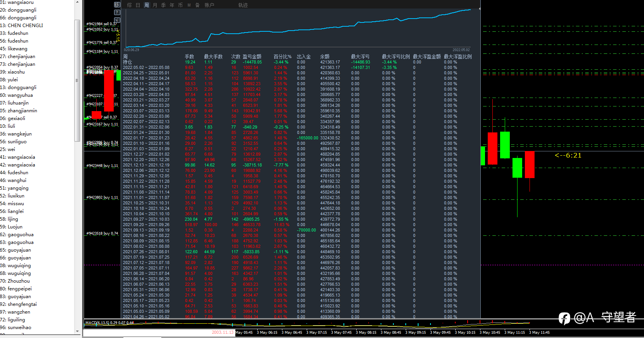Open the 年 yearly tab
Screen dimensions: 644x338
point(172,5)
